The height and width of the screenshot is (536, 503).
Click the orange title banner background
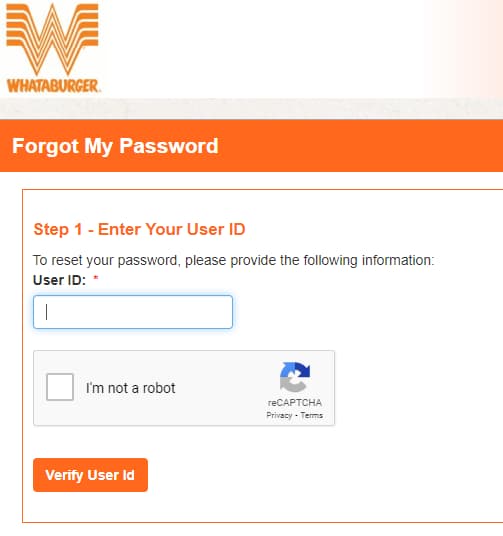[359, 146]
